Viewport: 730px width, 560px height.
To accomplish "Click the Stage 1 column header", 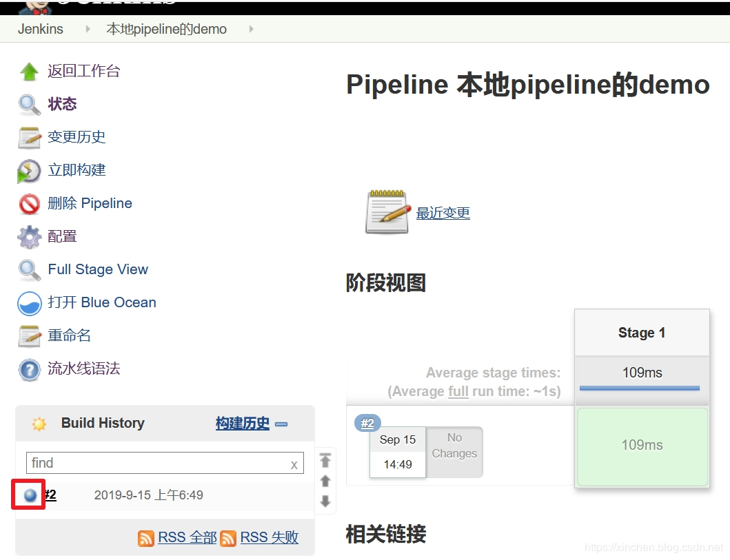I will (642, 333).
